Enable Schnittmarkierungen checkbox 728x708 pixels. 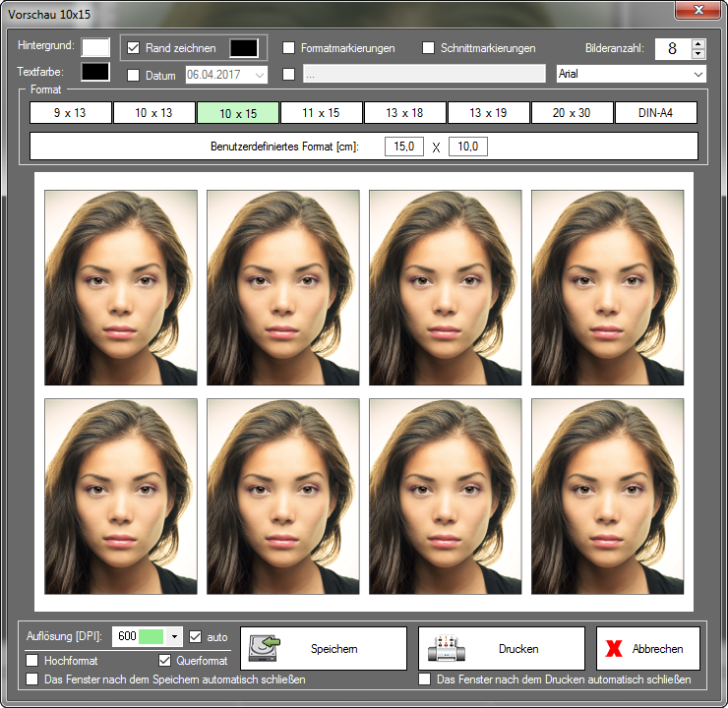click(x=429, y=48)
